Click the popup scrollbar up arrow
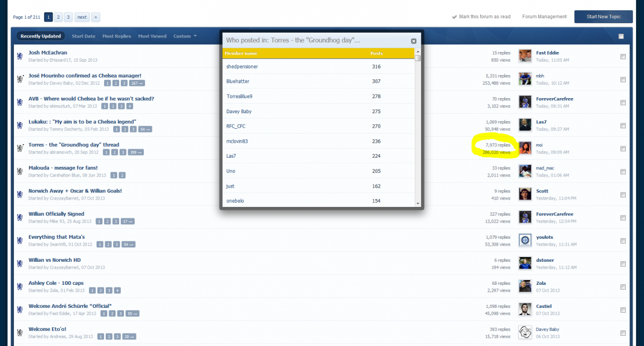 coord(418,51)
